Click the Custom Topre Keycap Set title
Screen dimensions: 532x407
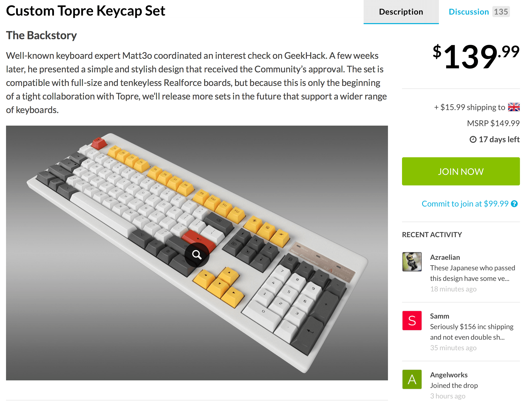tap(86, 11)
